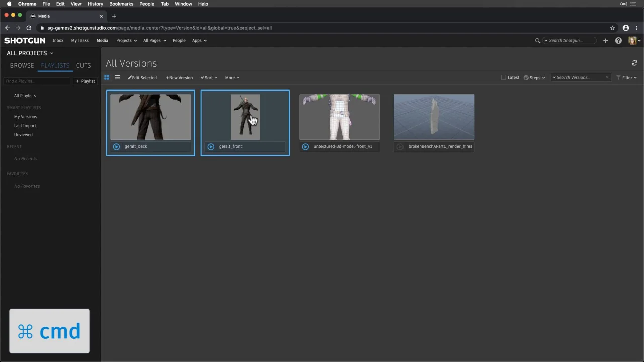Open the macOS View menu

76,4
